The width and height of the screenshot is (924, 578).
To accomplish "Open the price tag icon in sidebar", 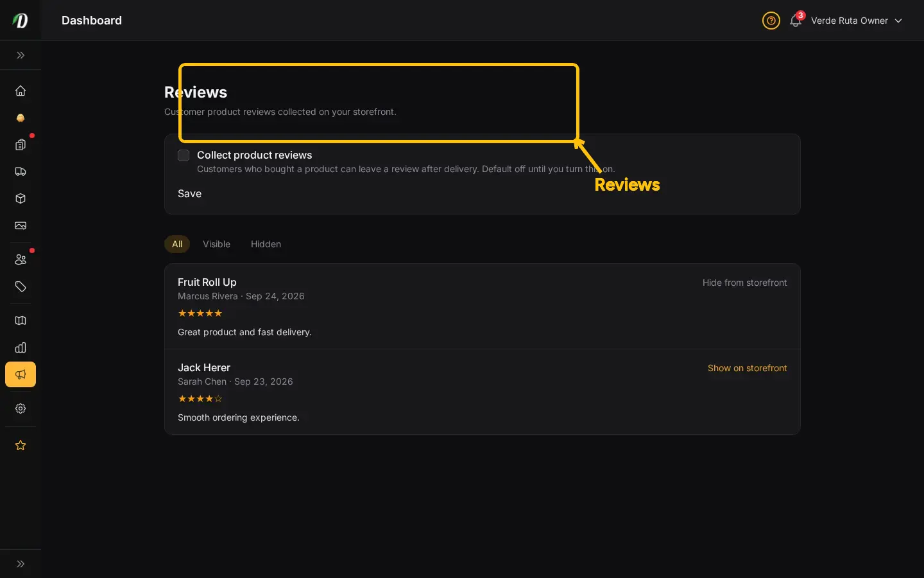I will pos(21,286).
